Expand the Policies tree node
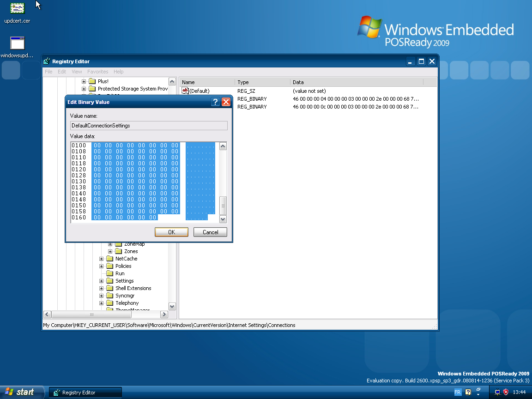The image size is (532, 399). tap(101, 266)
